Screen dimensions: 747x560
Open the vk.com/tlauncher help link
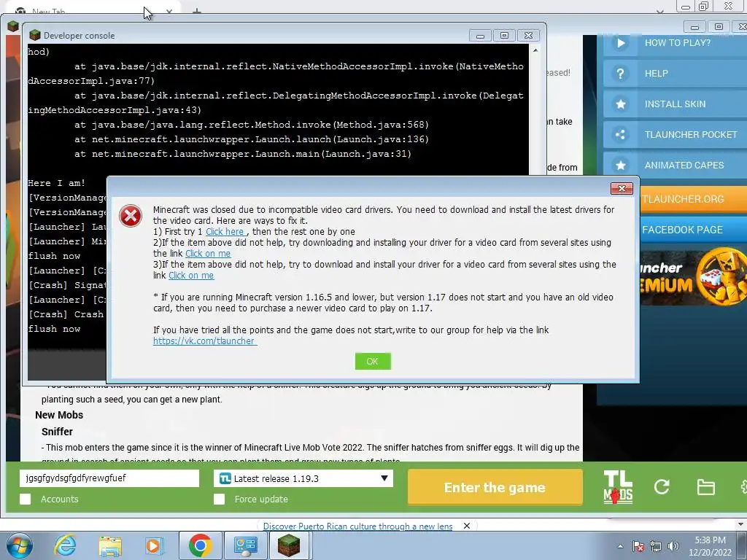click(x=205, y=341)
